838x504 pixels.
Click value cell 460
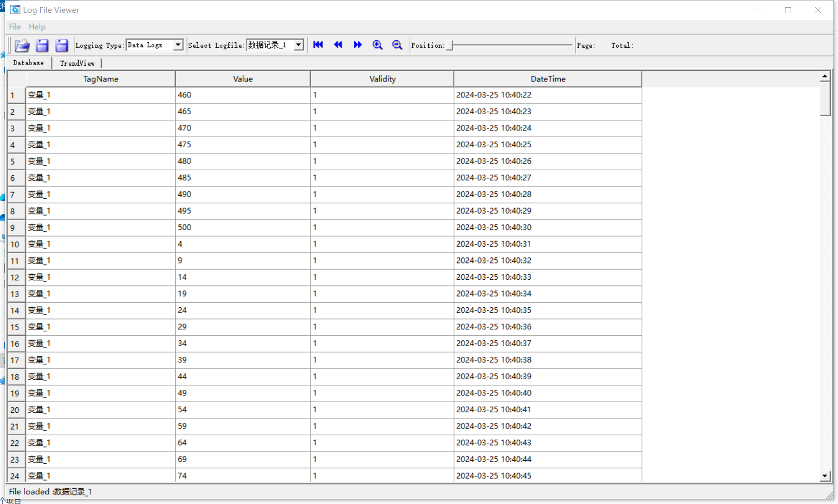coord(243,95)
